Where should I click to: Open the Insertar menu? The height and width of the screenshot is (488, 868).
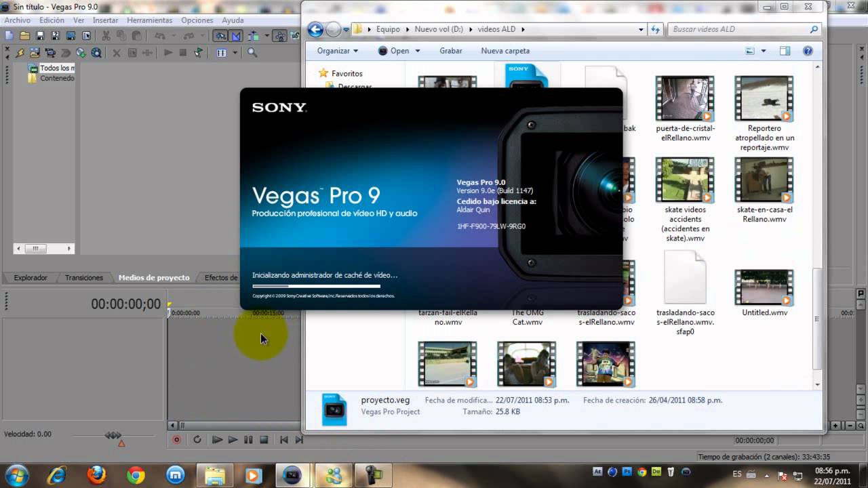(x=106, y=20)
